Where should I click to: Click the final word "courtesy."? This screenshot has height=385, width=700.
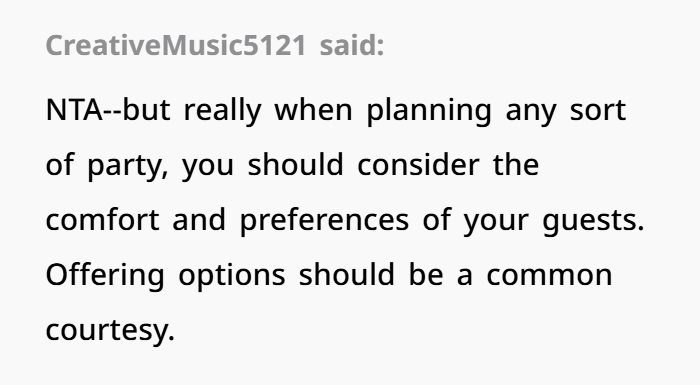click(110, 331)
